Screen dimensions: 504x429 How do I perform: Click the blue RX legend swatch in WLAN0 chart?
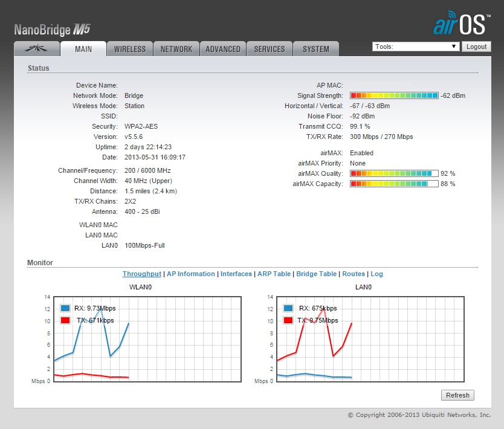[x=65, y=308]
